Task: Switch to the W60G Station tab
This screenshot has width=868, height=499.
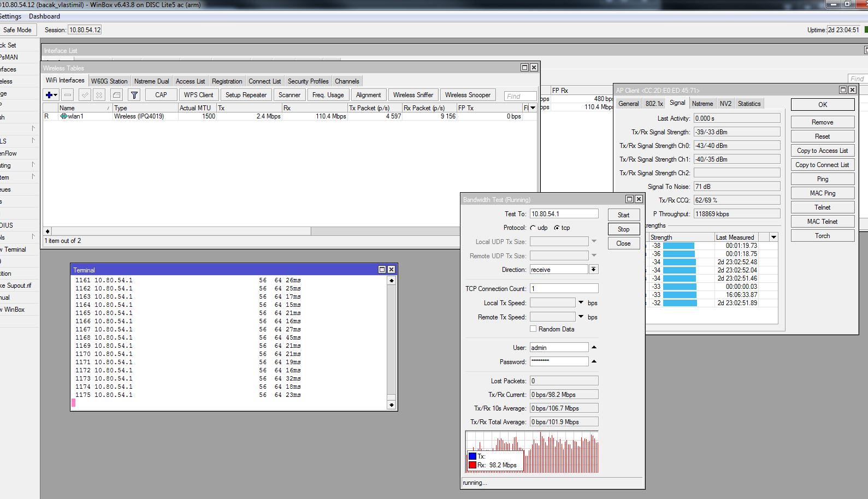Action: [109, 81]
